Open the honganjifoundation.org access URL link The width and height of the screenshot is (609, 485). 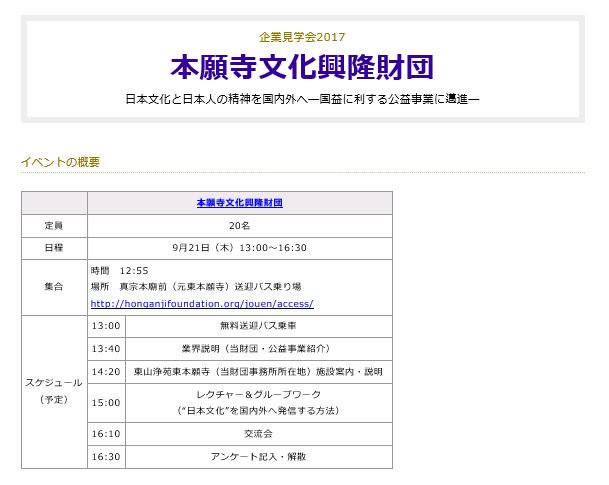coord(202,304)
